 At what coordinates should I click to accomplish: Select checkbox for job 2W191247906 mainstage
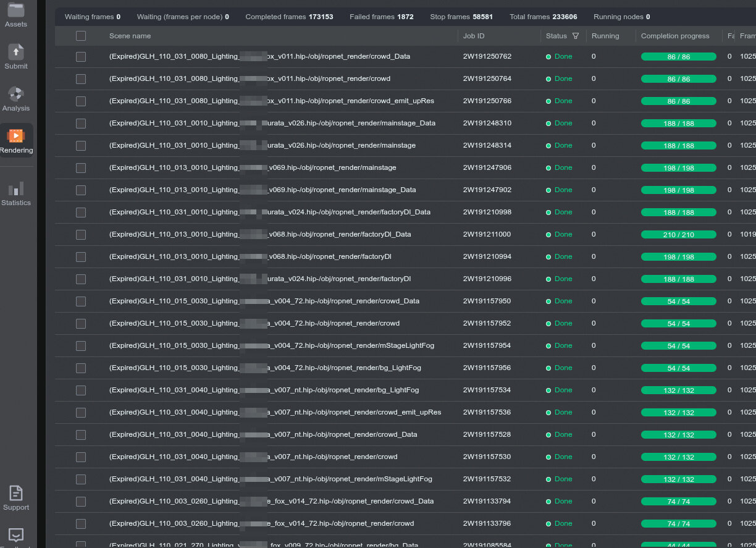(x=81, y=168)
